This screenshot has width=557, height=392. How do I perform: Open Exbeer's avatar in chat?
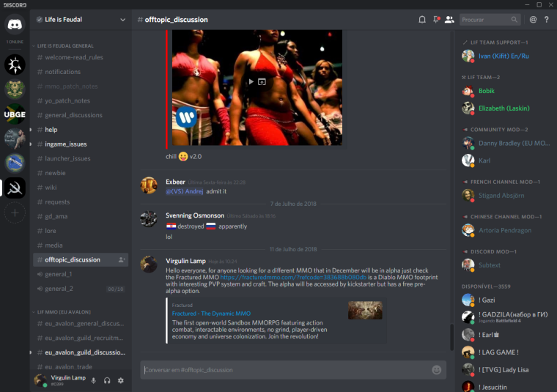point(149,185)
